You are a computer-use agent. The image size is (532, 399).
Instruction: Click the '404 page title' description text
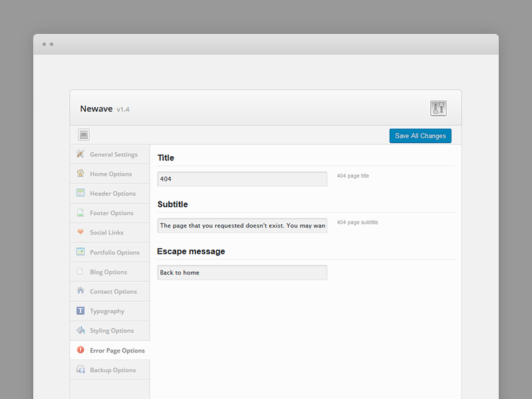tap(353, 176)
